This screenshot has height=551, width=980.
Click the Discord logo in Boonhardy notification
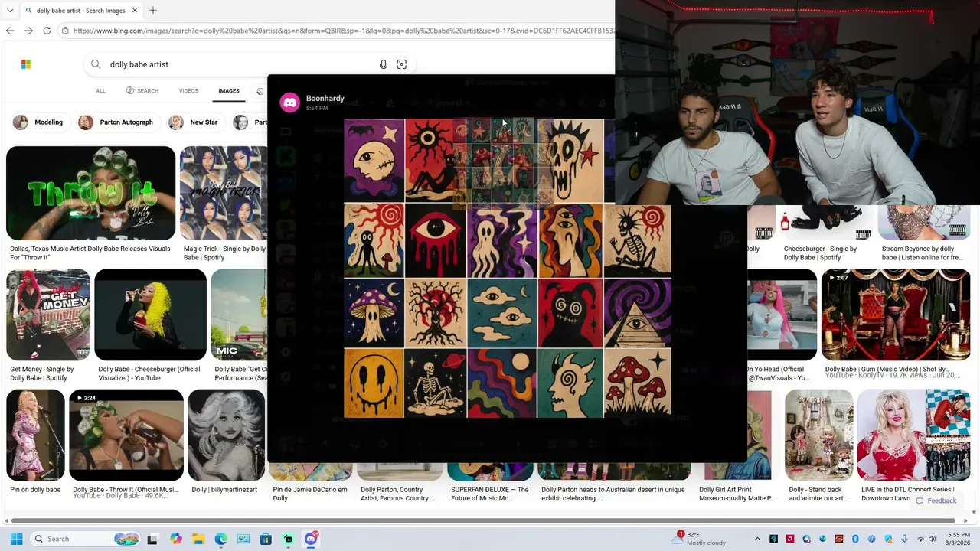point(289,103)
